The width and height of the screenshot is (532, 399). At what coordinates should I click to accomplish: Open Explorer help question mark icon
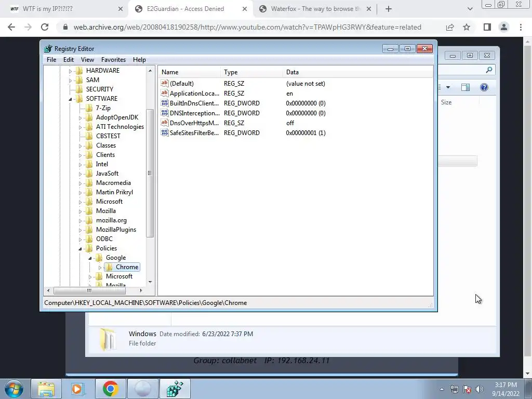click(484, 87)
